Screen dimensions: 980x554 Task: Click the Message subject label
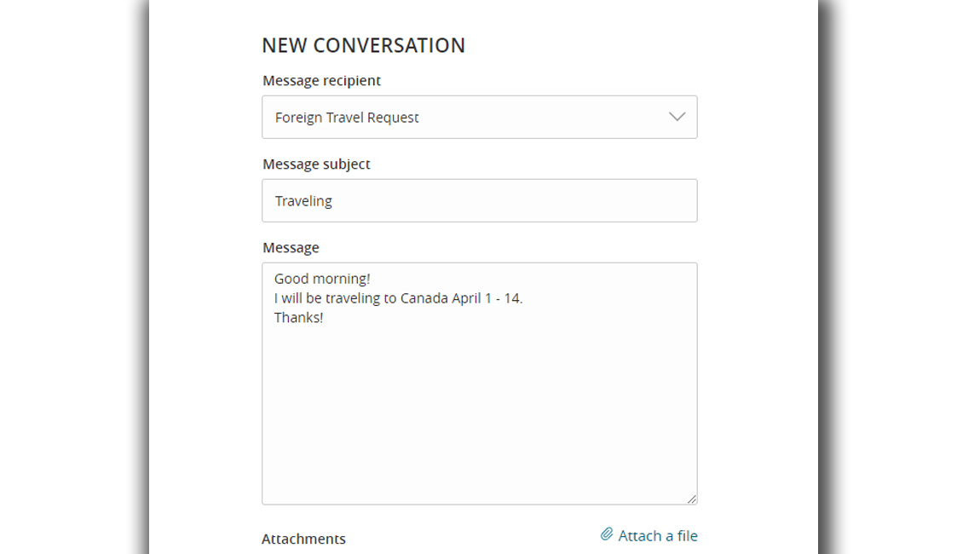[x=316, y=164]
